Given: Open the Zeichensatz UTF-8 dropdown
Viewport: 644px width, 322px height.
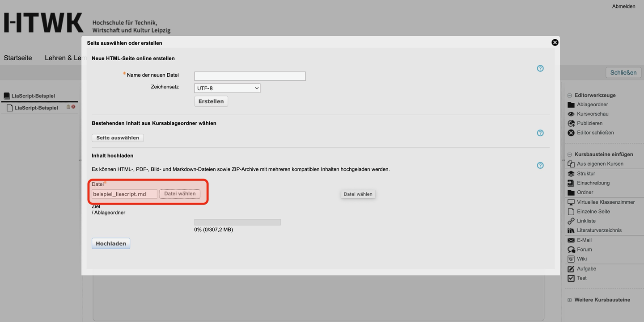Looking at the screenshot, I should (227, 88).
